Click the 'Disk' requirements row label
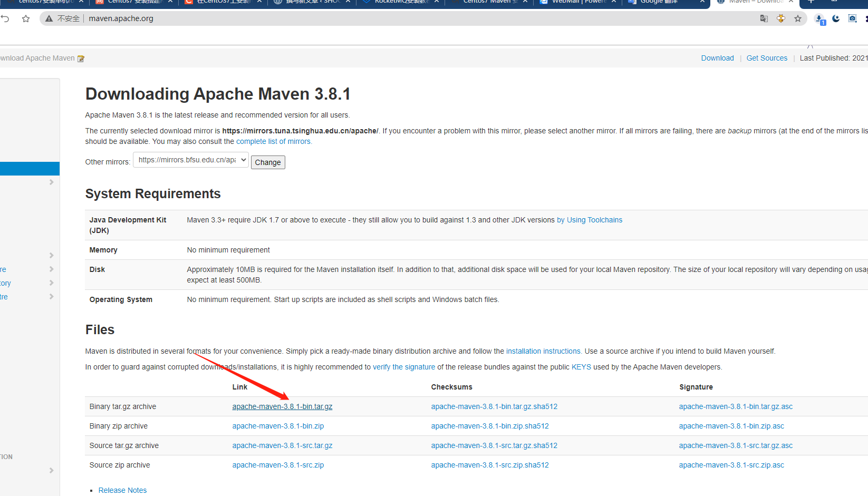This screenshot has height=496, width=868. (97, 269)
